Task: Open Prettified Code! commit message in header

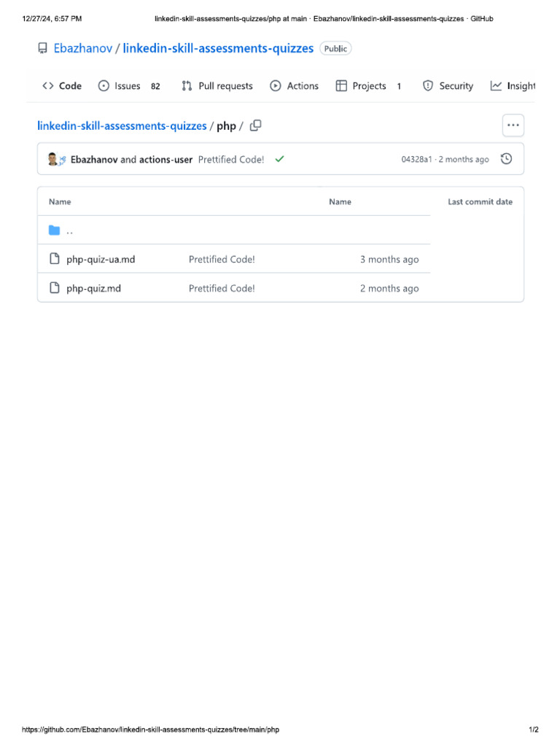Action: [231, 159]
